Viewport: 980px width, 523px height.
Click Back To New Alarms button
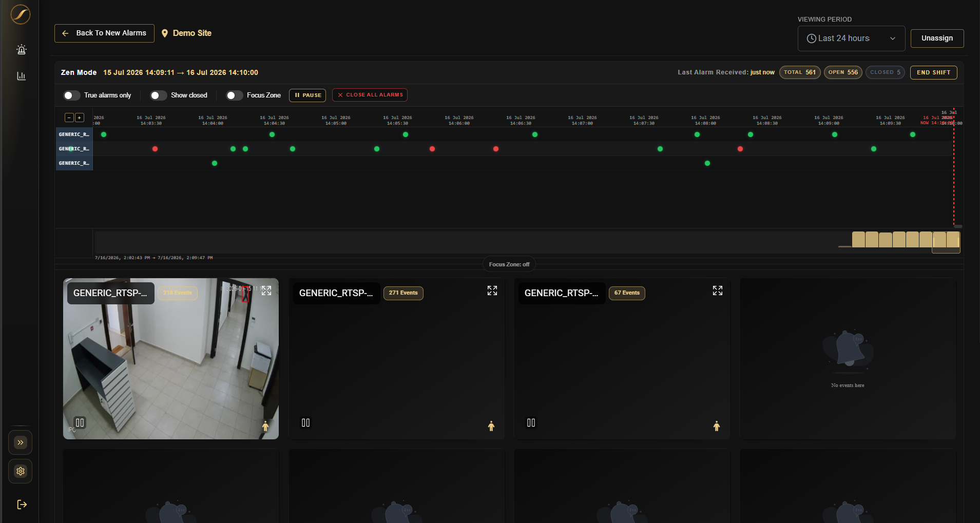click(x=104, y=33)
